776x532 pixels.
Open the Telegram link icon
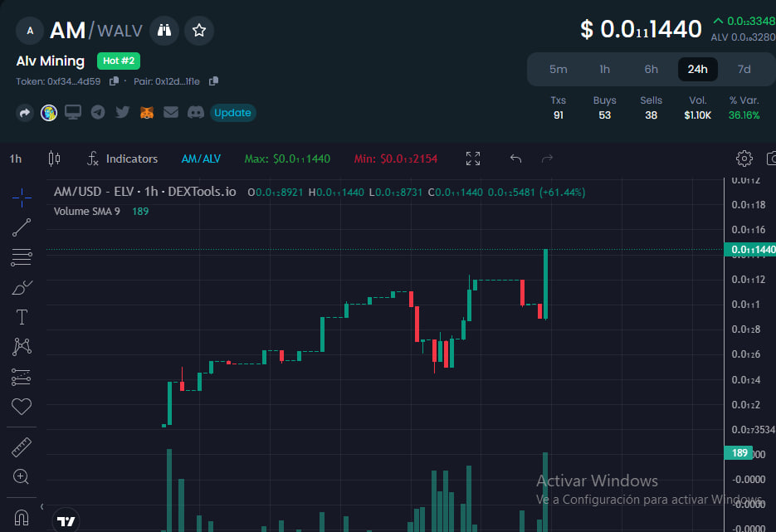97,112
